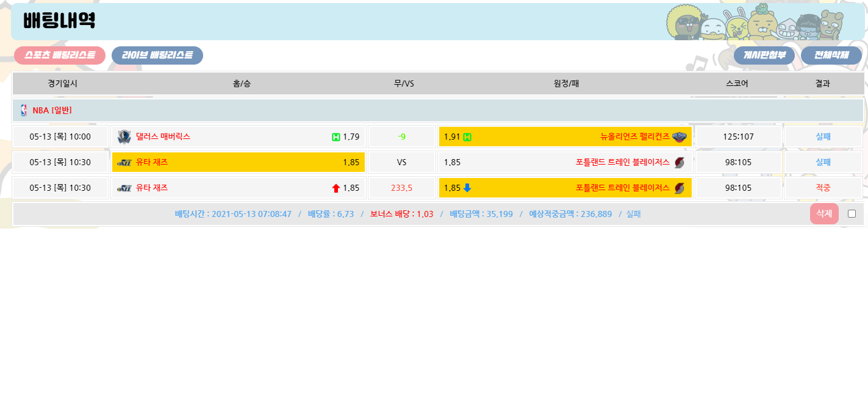Click the red 적중 result text

[822, 188]
